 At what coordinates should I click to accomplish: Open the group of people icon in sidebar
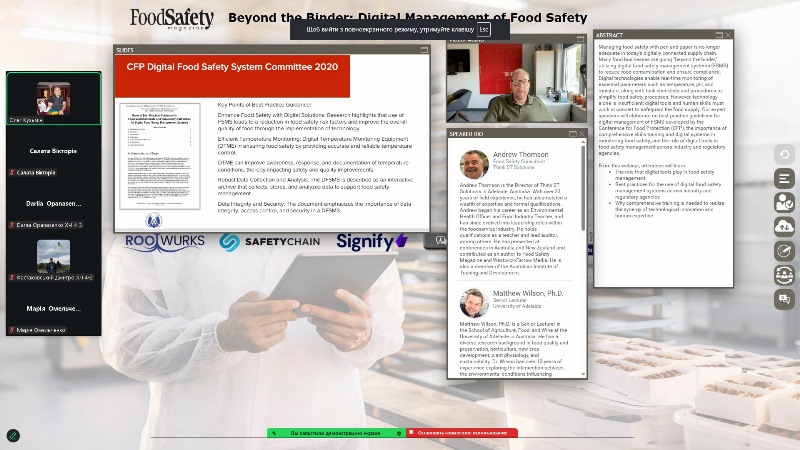[x=784, y=274]
